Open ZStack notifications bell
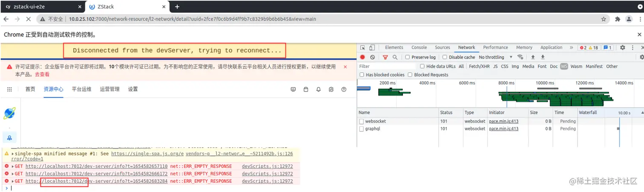 [x=318, y=89]
